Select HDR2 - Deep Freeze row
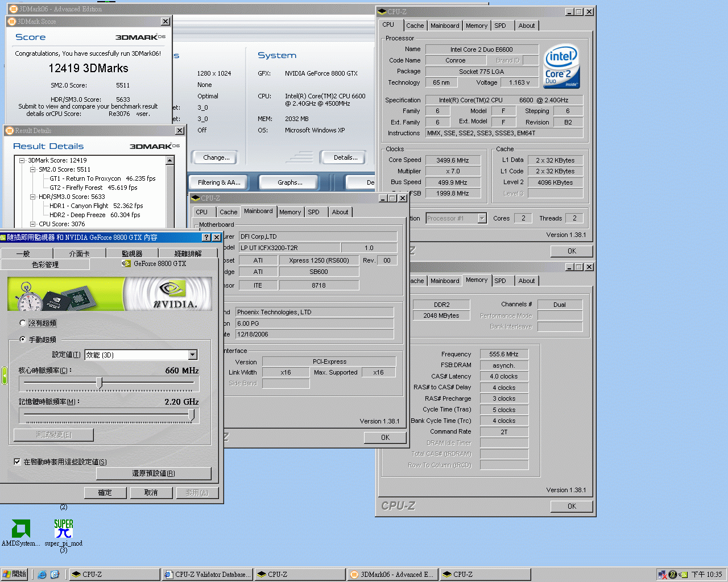Image resolution: width=728 pixels, height=582 pixels. coord(94,215)
